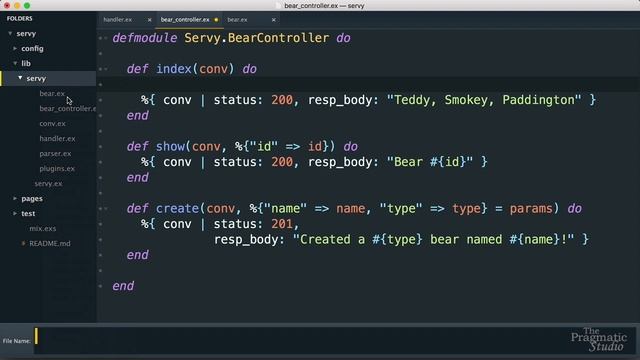Expand the config folder
The width and height of the screenshot is (640, 360).
(x=15, y=49)
